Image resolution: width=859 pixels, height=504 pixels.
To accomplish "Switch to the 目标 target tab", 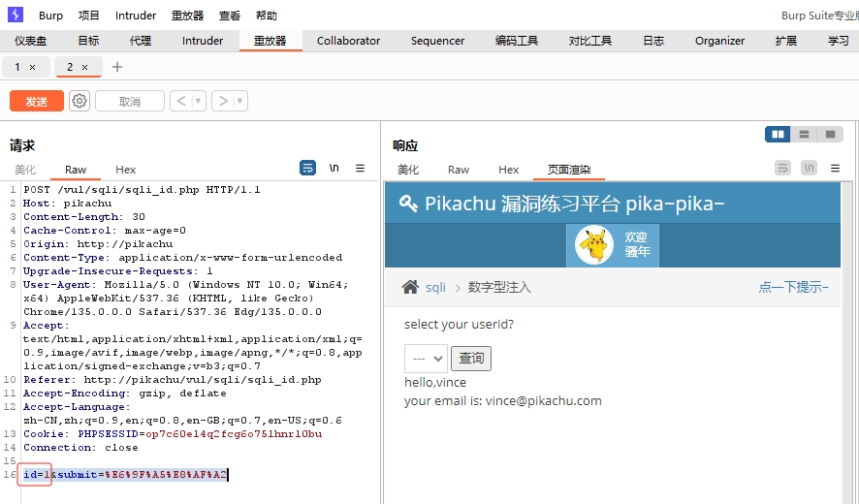I will point(89,41).
